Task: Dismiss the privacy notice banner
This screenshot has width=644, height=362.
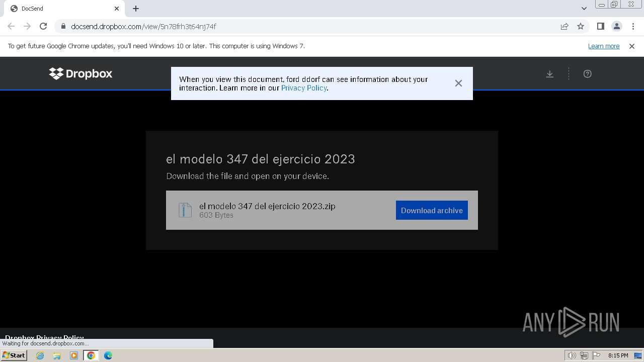Action: pyautogui.click(x=458, y=83)
